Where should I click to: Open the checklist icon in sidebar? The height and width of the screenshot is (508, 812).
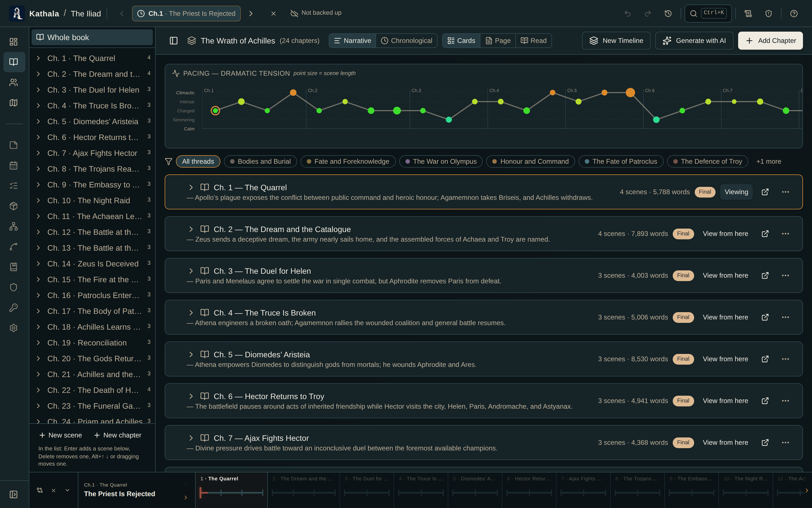(14, 186)
